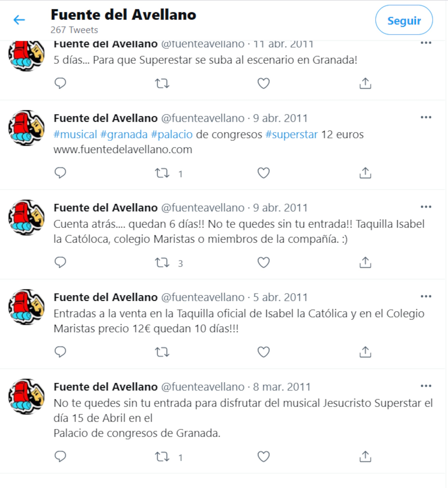448x488 pixels.
Task: Reply to the 'Entradas a la venta' tweet
Action: pyautogui.click(x=60, y=352)
